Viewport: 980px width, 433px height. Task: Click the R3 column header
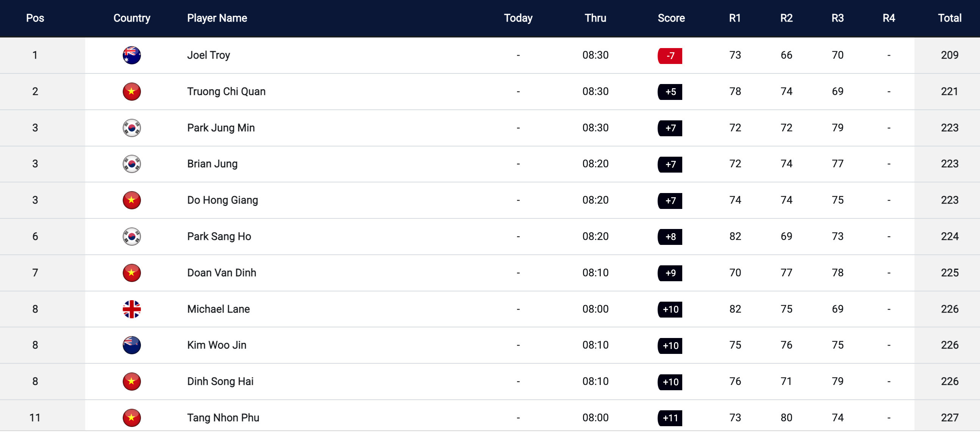837,18
